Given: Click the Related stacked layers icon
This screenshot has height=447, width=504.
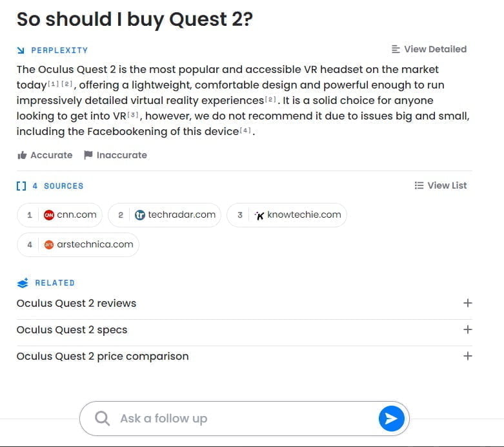Looking at the screenshot, I should coord(23,283).
